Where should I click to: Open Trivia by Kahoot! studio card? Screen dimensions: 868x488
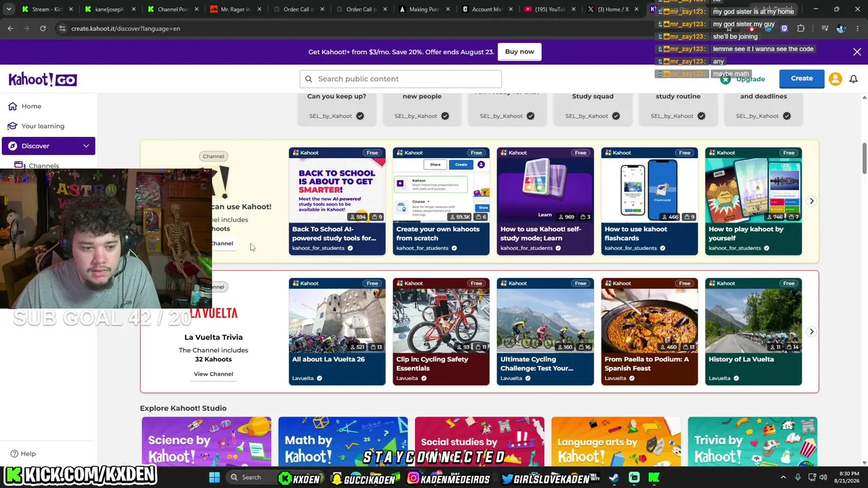pyautogui.click(x=753, y=441)
